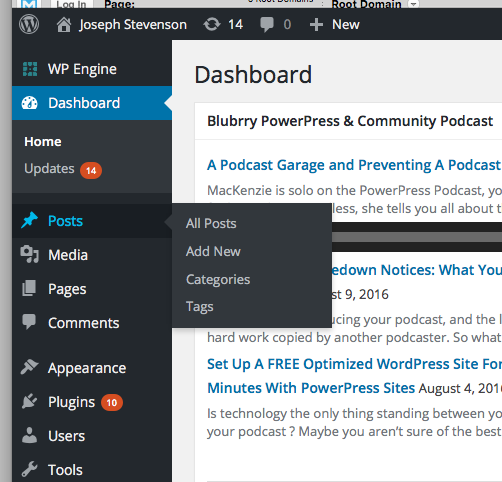Click the Users person icon
This screenshot has width=502, height=482.
coord(29,435)
